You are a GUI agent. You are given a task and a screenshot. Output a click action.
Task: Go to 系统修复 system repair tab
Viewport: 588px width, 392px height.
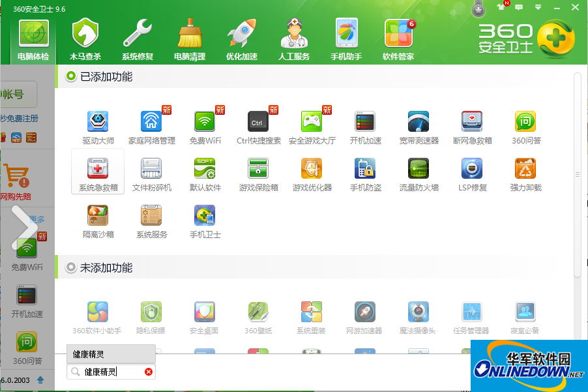click(138, 40)
